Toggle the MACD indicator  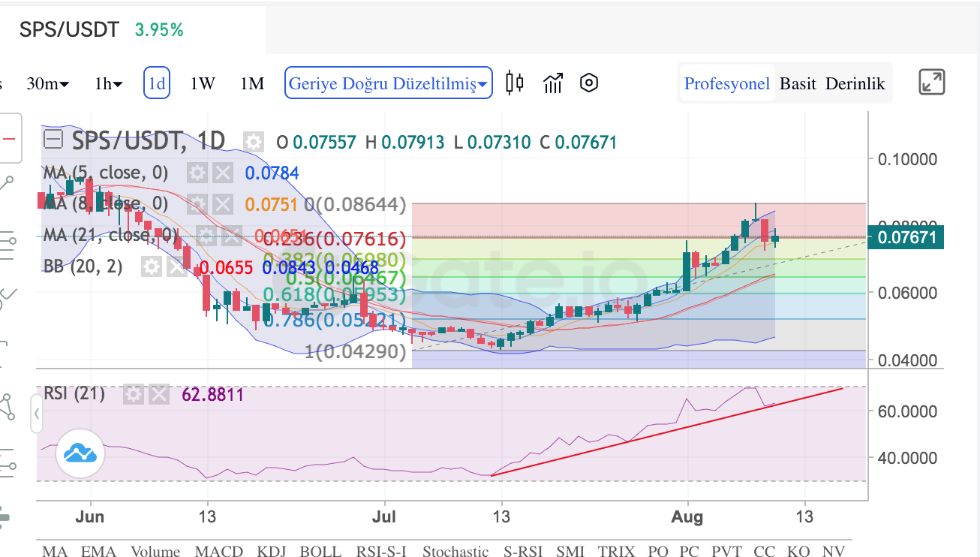pyautogui.click(x=219, y=551)
